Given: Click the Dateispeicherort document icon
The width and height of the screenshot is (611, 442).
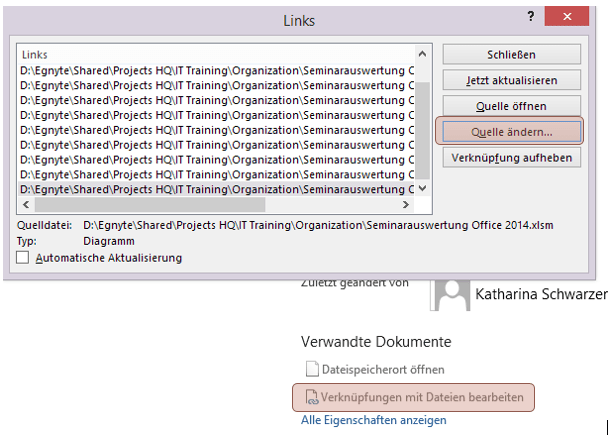Looking at the screenshot, I should click(312, 369).
